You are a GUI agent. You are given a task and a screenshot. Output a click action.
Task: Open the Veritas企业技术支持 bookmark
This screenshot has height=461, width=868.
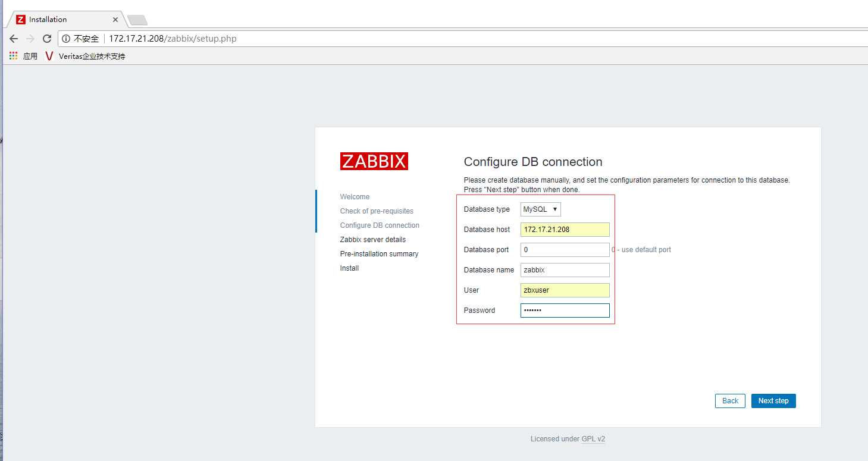click(85, 56)
